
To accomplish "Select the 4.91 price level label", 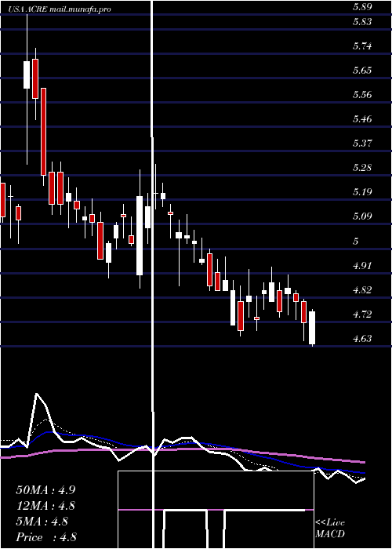I will pos(362,265).
